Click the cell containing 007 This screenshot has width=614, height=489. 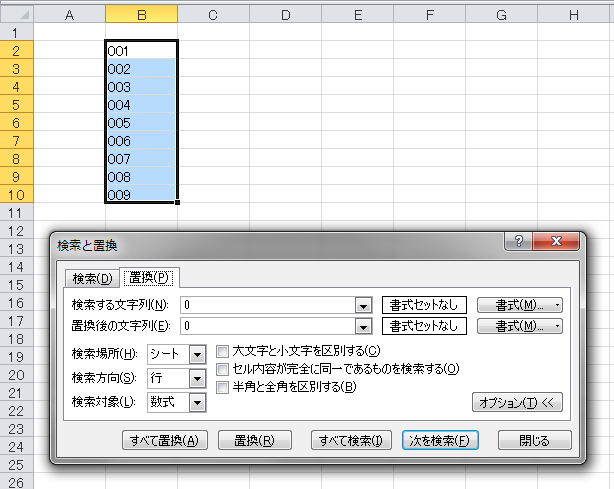point(141,159)
